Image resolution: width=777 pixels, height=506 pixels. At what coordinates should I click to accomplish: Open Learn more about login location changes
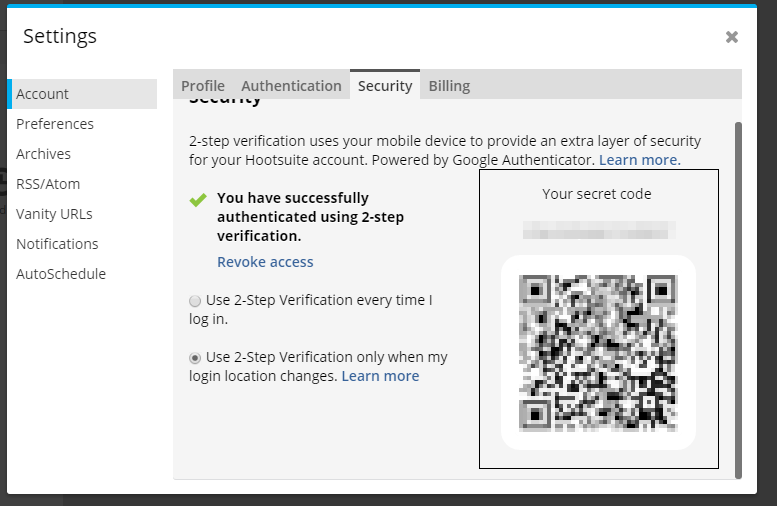(x=380, y=376)
